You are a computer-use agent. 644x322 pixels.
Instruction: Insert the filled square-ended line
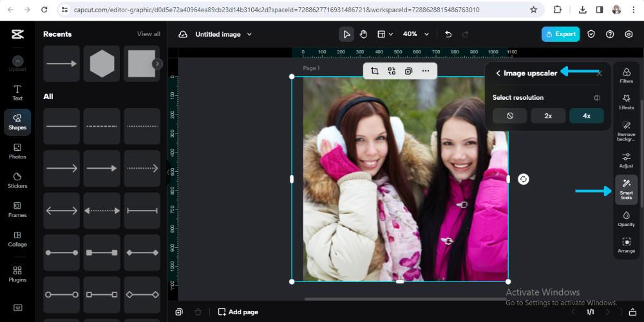pyautogui.click(x=102, y=252)
